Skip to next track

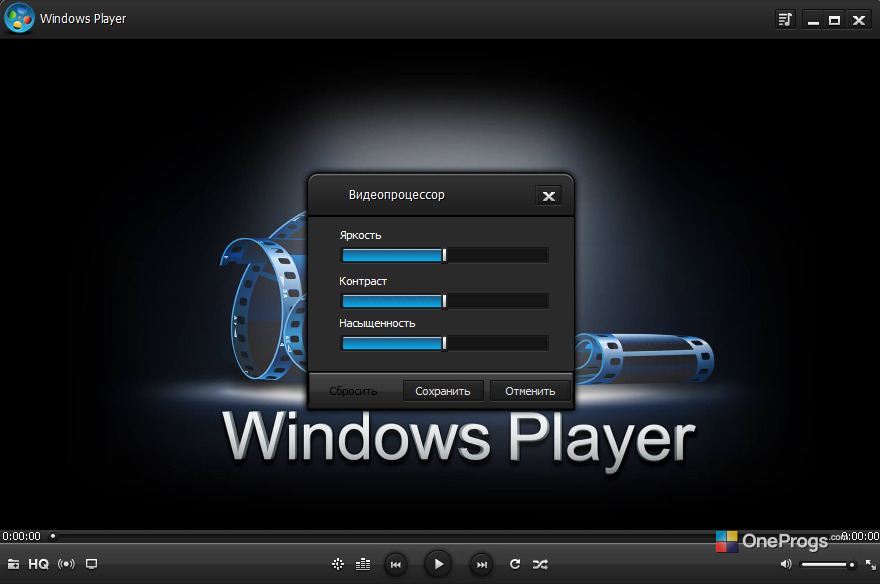click(x=482, y=564)
